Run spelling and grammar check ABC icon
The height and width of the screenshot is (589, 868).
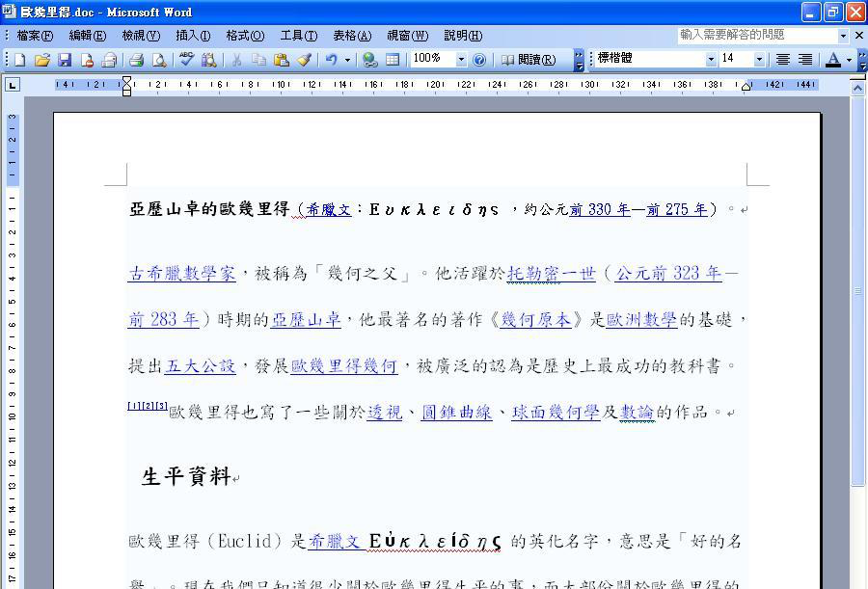(x=186, y=59)
